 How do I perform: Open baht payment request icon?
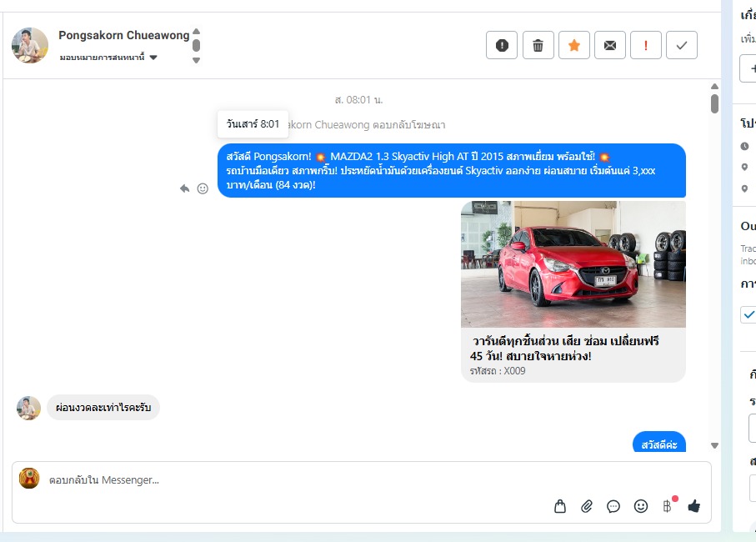point(668,506)
